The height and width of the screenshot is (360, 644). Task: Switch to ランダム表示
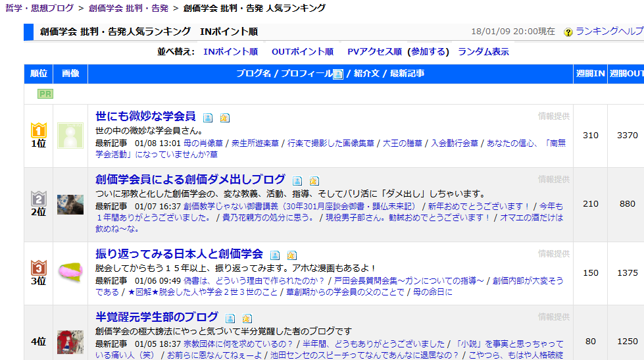coord(483,52)
